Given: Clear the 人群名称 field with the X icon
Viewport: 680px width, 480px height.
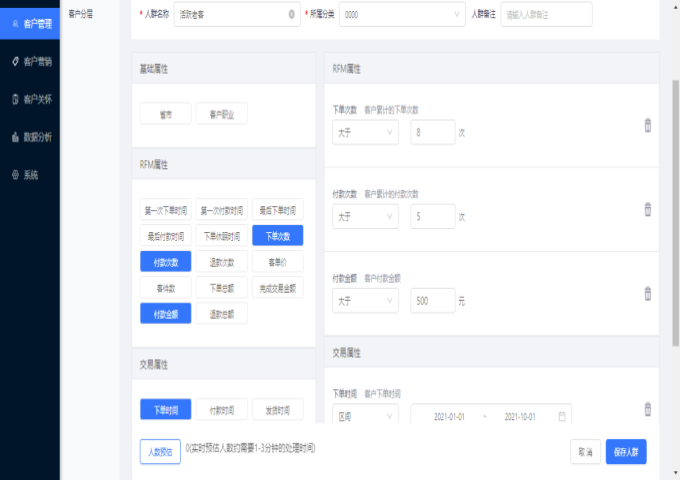Looking at the screenshot, I should coord(291,15).
